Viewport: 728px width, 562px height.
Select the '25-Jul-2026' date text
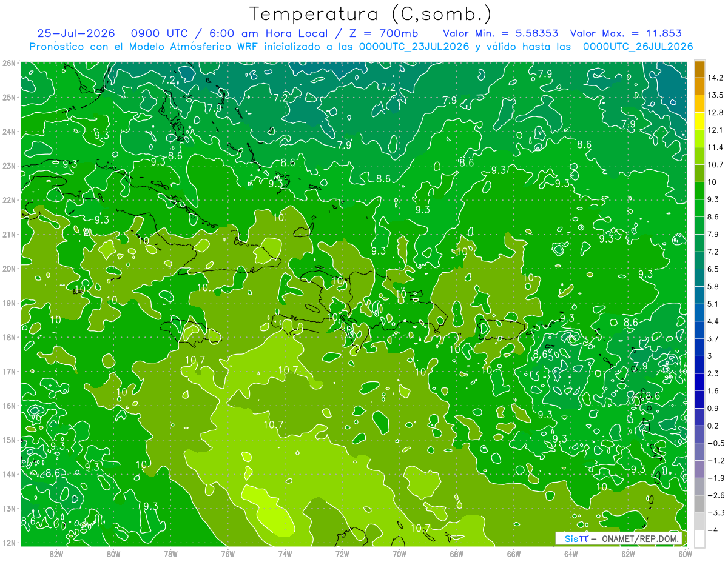coord(76,33)
